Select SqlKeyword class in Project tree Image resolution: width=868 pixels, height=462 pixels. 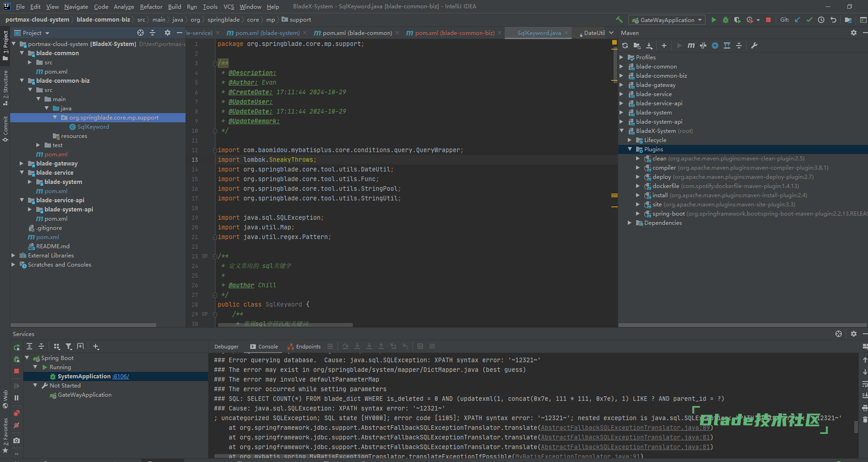point(93,127)
